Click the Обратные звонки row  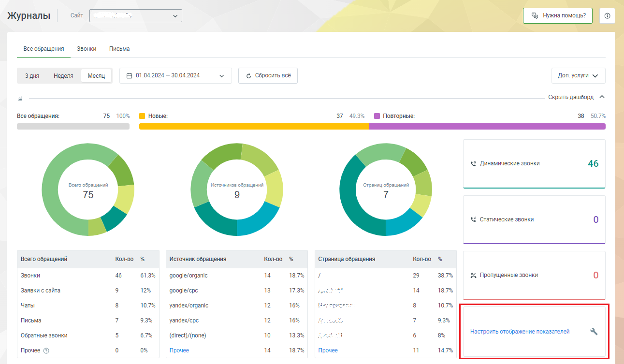pyautogui.click(x=88, y=335)
